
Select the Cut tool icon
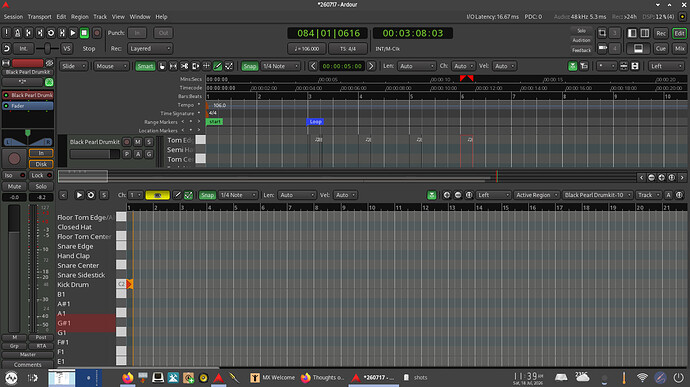click(x=184, y=66)
